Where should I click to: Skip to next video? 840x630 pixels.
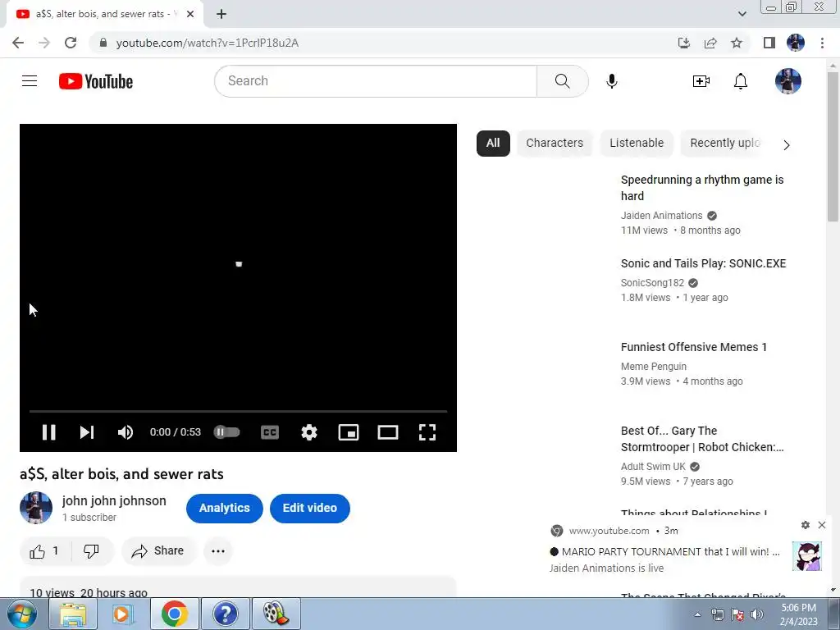click(x=87, y=432)
